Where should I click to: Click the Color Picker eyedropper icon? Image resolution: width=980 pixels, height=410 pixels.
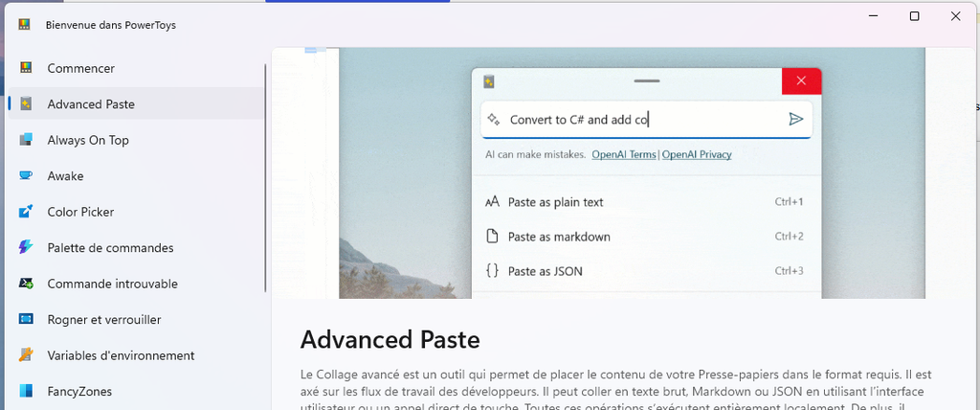(x=26, y=212)
